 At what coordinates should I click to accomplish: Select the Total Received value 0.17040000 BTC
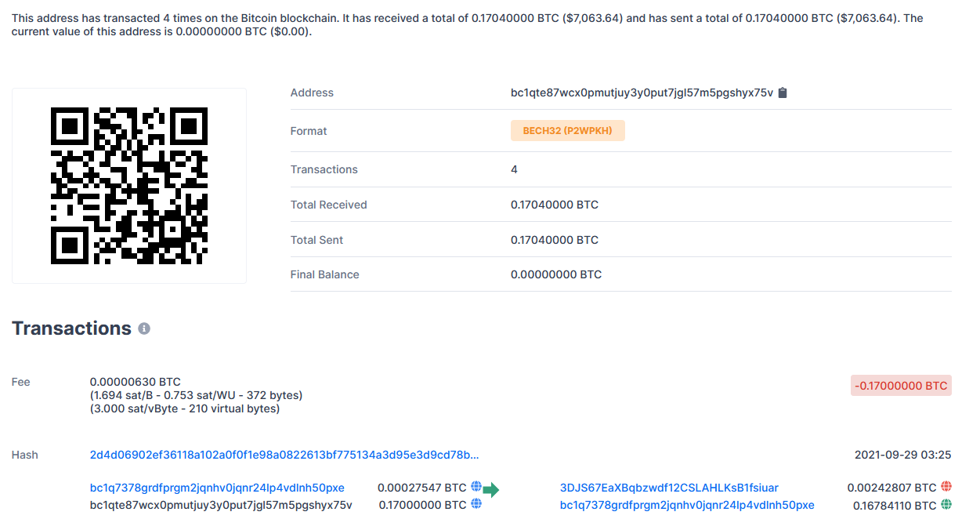click(x=555, y=205)
